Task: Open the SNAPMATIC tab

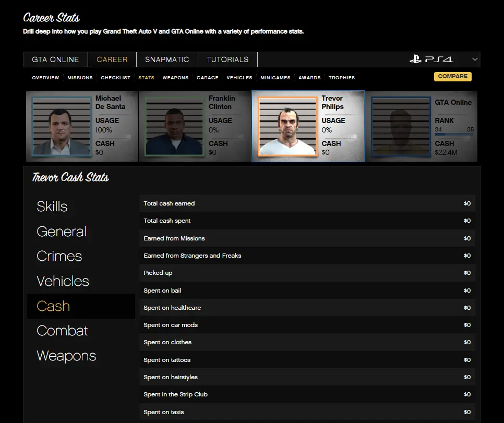Action: tap(167, 59)
